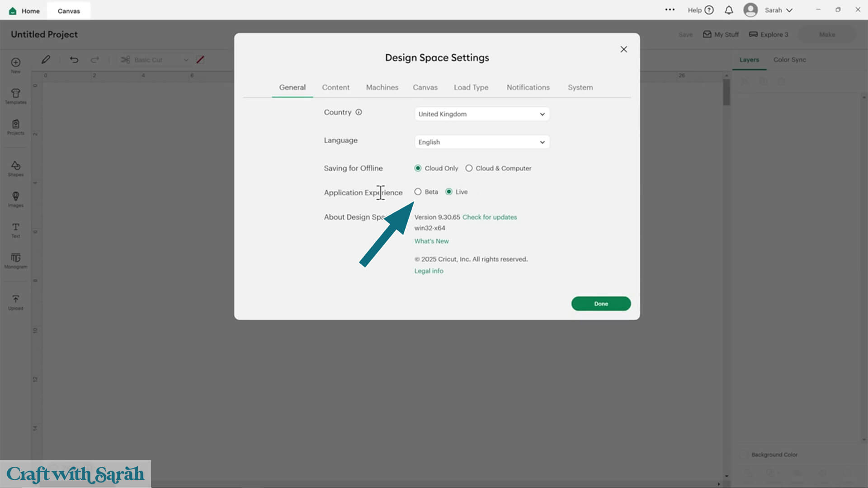Screen dimensions: 868x488
Task: Click the red pen color swatch
Action: pyautogui.click(x=200, y=60)
